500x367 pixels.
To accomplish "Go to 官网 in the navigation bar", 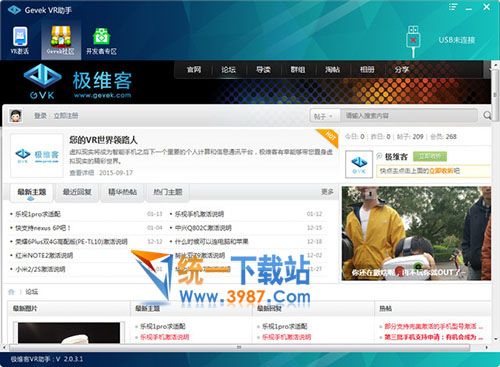I will pyautogui.click(x=194, y=70).
